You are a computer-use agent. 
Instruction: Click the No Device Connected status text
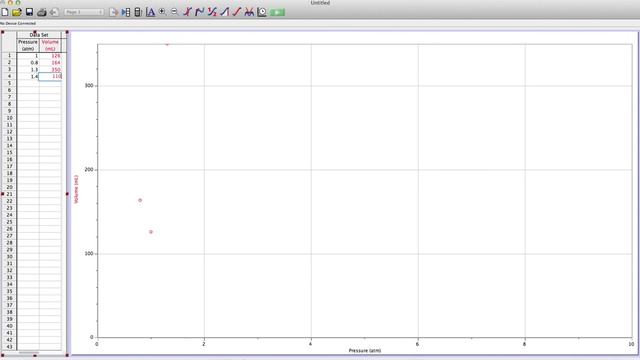coord(18,23)
